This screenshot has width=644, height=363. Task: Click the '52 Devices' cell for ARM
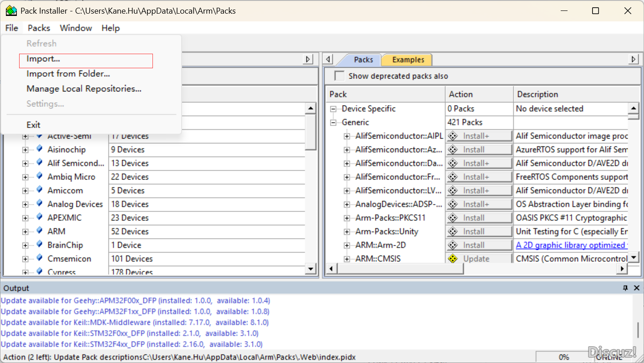(207, 232)
